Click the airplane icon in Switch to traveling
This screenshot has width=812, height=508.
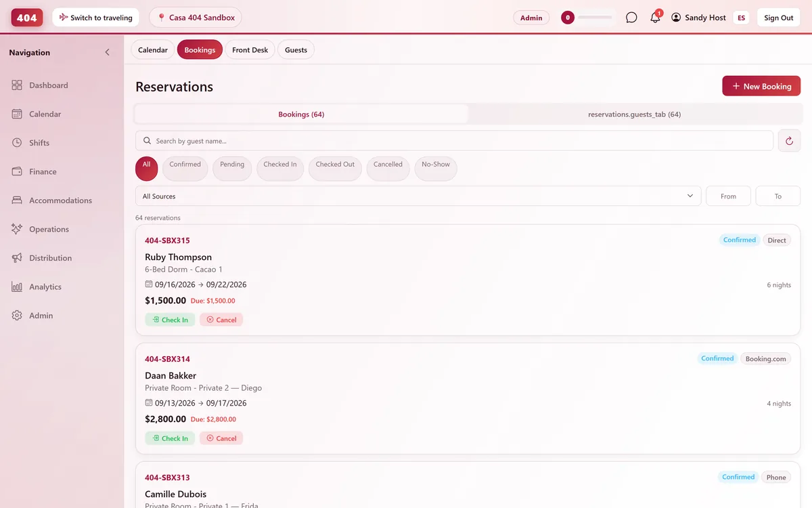pyautogui.click(x=64, y=18)
